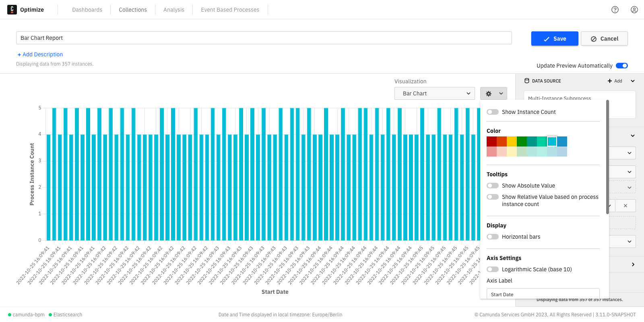Select the orange-red color swatch
The width and height of the screenshot is (644, 322).
(502, 141)
